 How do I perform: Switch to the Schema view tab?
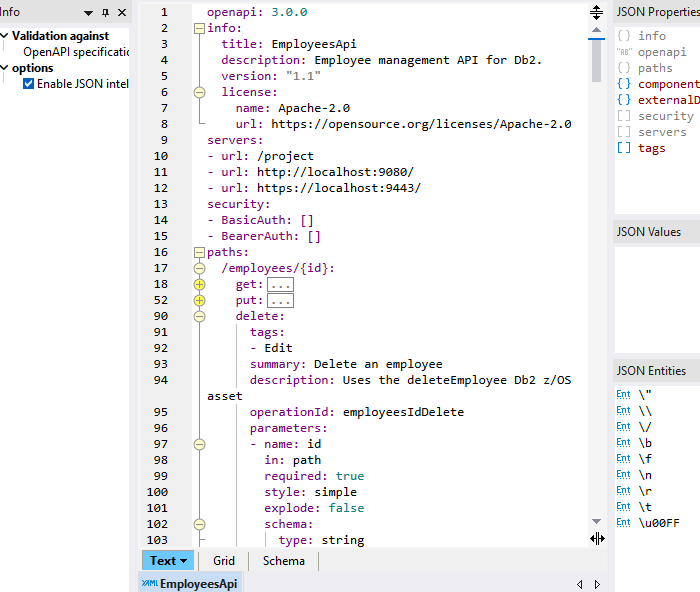283,561
